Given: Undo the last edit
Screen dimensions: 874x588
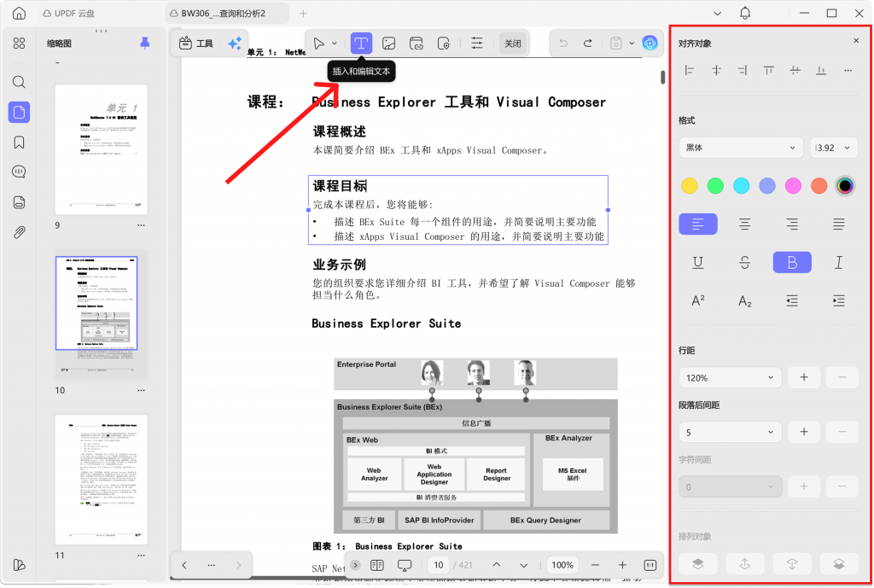Looking at the screenshot, I should (x=563, y=44).
